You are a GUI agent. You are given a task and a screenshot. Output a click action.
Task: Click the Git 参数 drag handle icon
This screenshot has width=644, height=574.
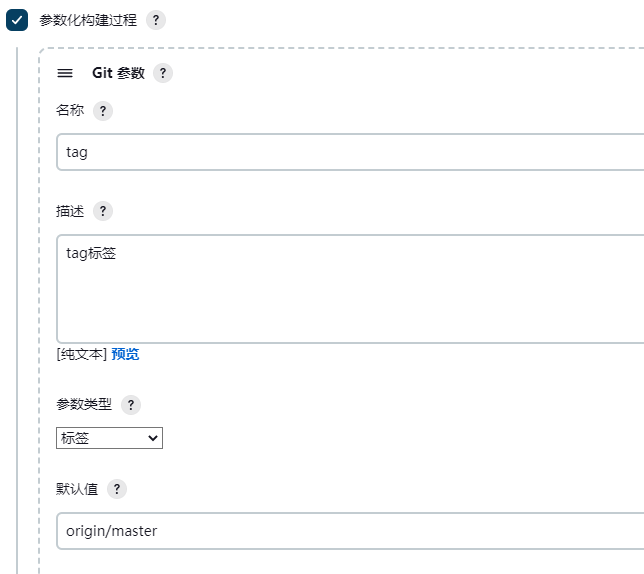coord(65,73)
